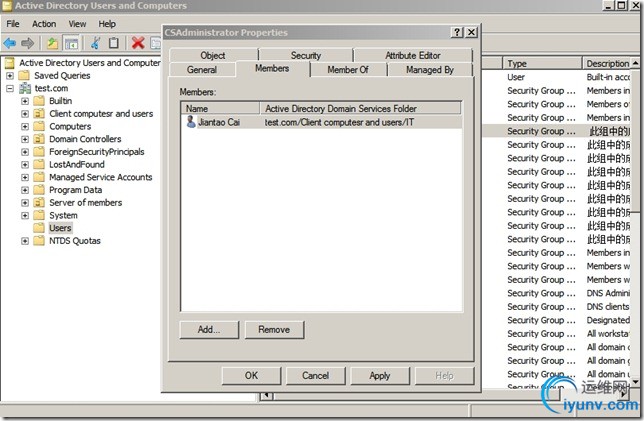
Task: Open the Help menu
Action: pos(107,24)
